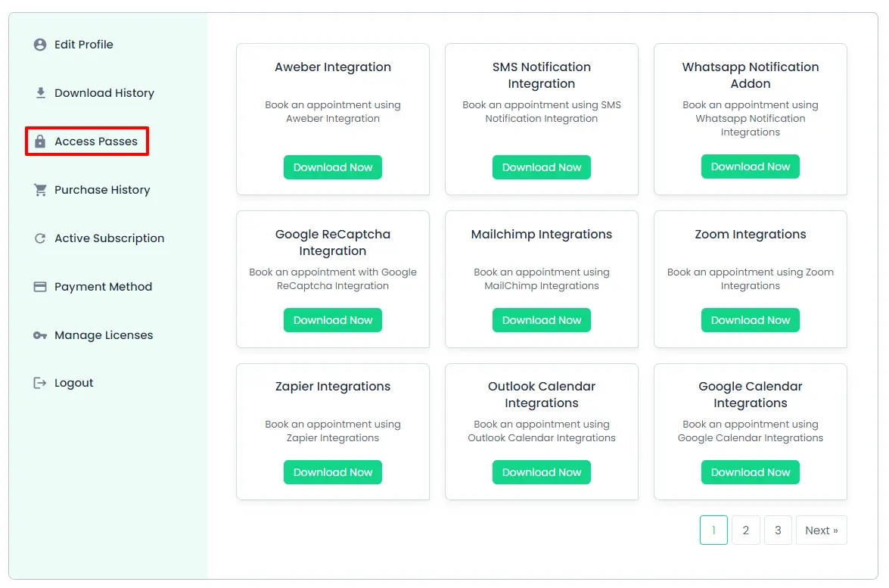Image resolution: width=889 pixels, height=588 pixels.
Task: Download the Whatsapp Notification Addon
Action: 750,166
